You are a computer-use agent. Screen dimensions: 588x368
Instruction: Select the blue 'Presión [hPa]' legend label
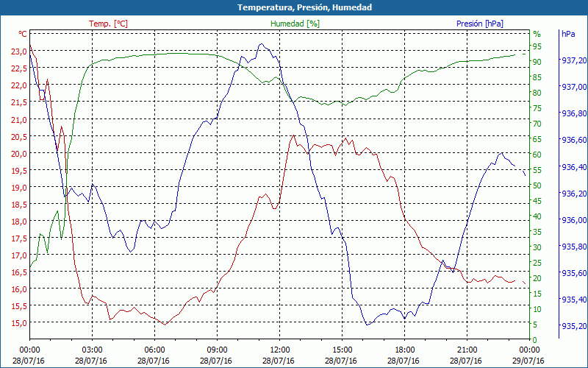coord(480,24)
